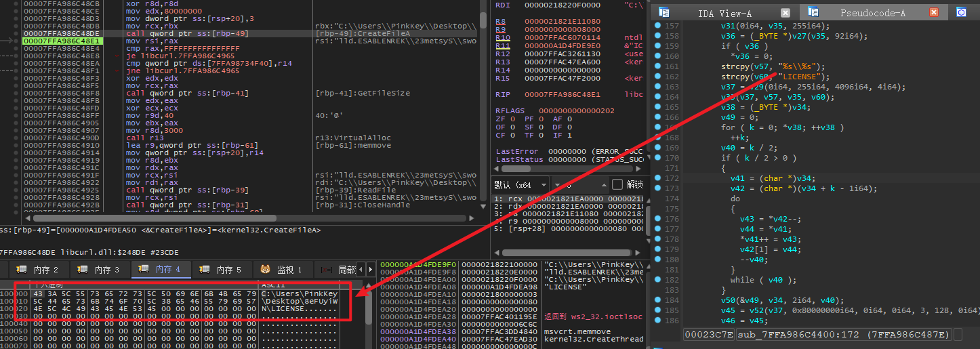Open the blue-icon tab right of Pseudocode-A

click(x=960, y=12)
